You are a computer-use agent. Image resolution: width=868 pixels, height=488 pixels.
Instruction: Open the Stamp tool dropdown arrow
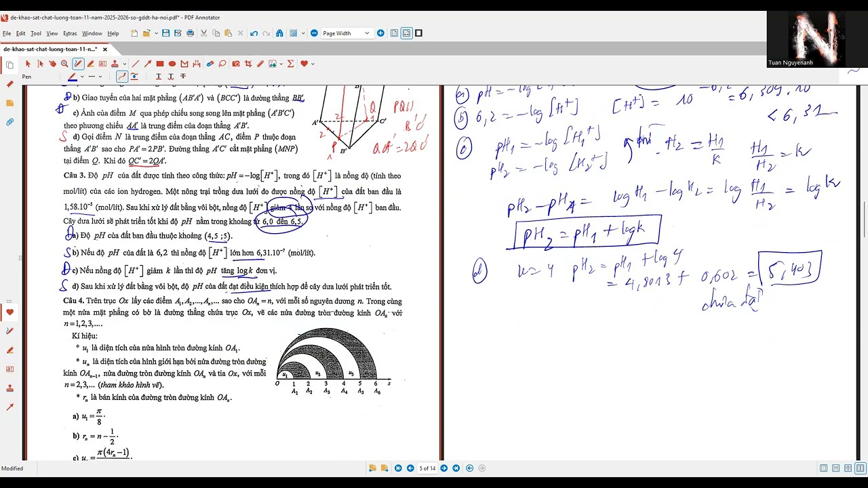click(x=125, y=64)
